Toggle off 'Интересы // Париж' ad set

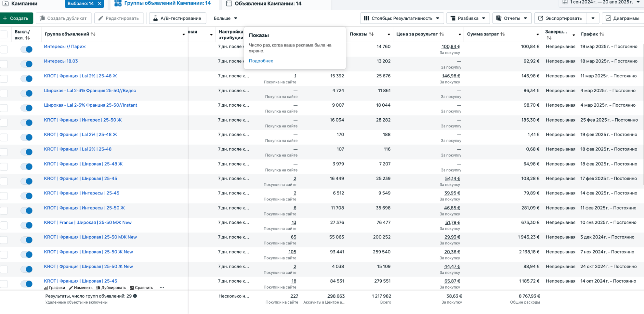(27, 49)
